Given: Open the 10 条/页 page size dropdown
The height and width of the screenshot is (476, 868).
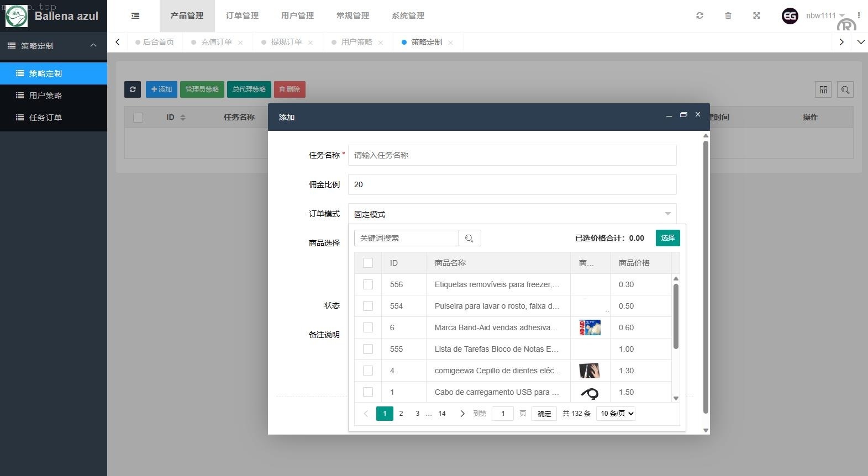Looking at the screenshot, I should click(616, 414).
